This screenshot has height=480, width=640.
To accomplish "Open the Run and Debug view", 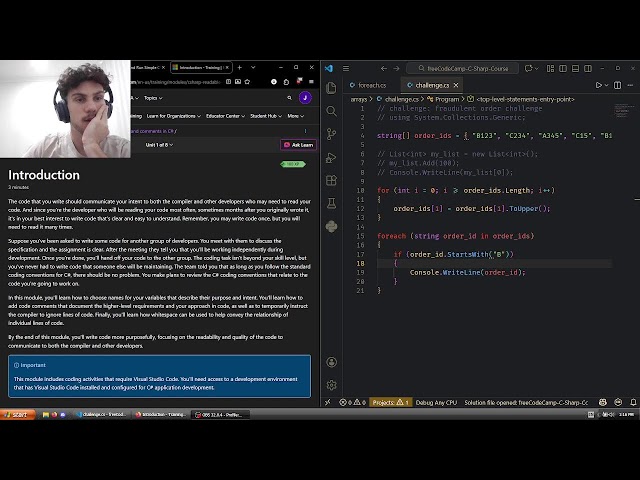I will (x=331, y=157).
